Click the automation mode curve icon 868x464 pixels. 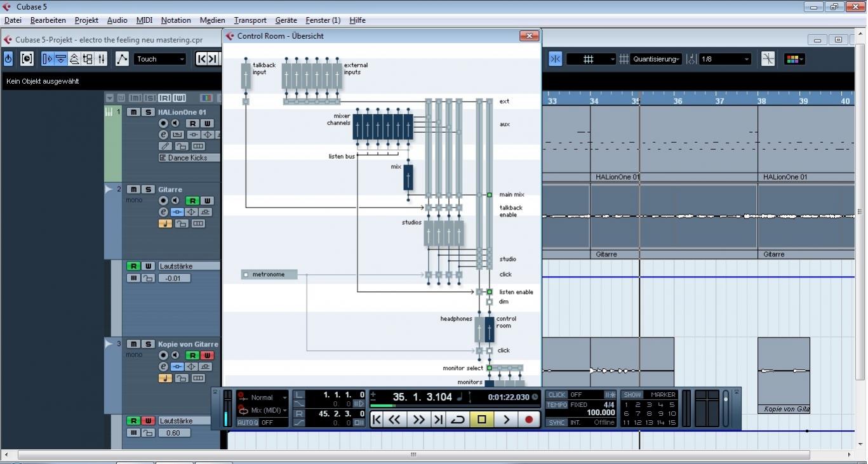pos(122,59)
